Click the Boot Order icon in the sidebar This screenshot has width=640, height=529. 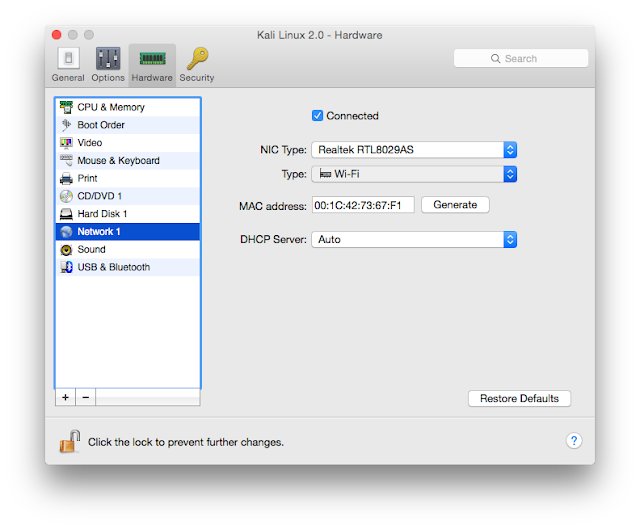pos(66,125)
